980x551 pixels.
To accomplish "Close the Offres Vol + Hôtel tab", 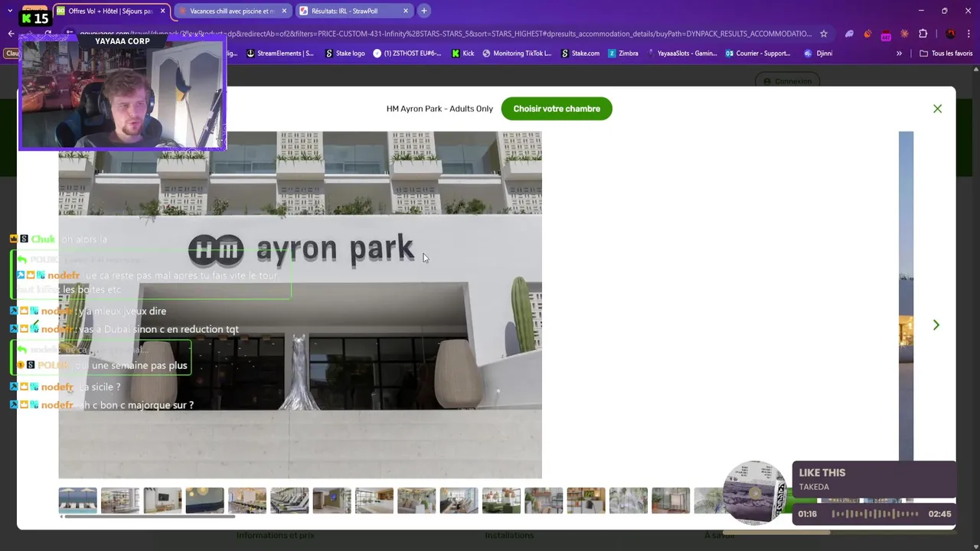I will 162,11.
